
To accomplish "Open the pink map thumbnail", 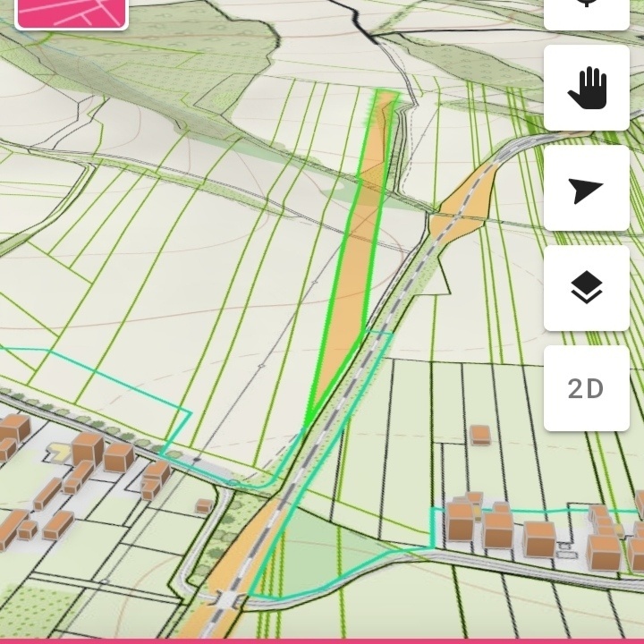I will (x=72, y=13).
